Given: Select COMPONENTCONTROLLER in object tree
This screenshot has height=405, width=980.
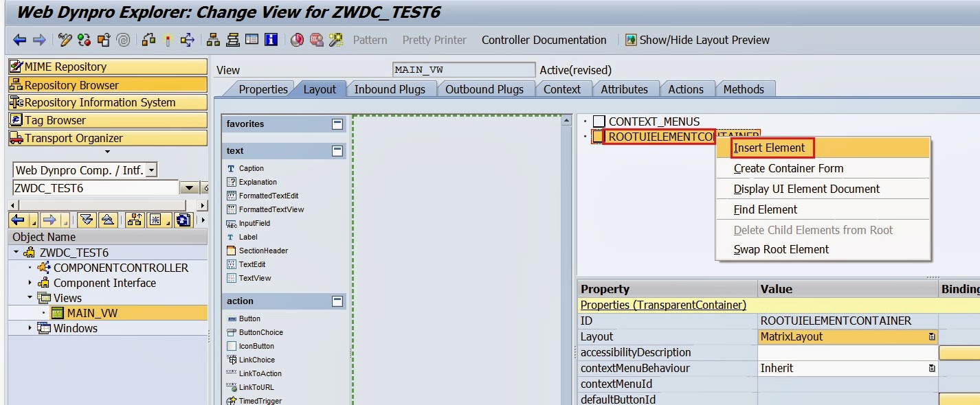Looking at the screenshot, I should (x=120, y=268).
